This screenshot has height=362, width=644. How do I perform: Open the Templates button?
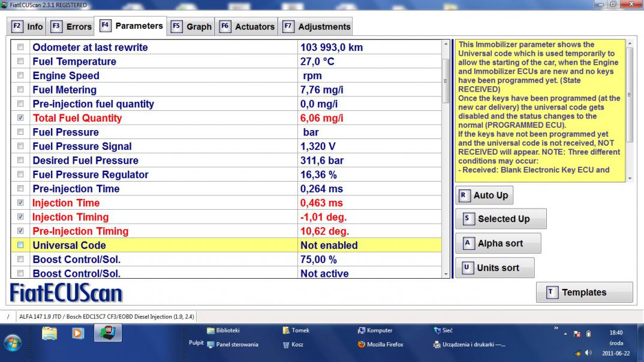click(x=585, y=292)
